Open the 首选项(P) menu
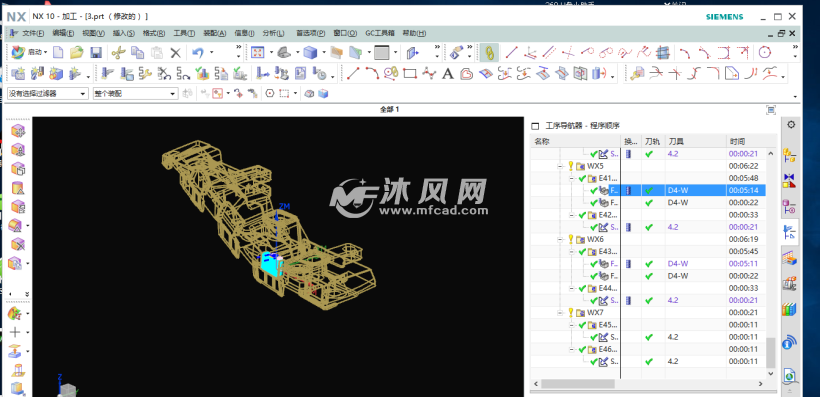 [311, 33]
